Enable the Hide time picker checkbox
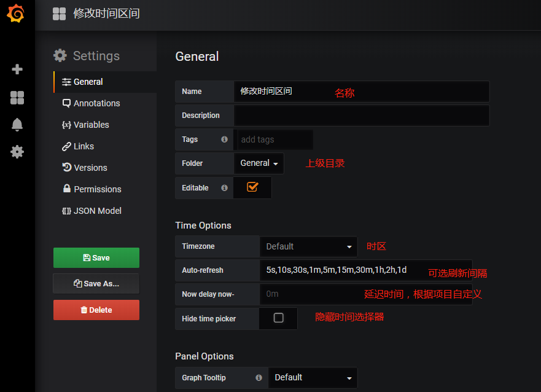Screen dimensions: 541x392 click(278, 318)
